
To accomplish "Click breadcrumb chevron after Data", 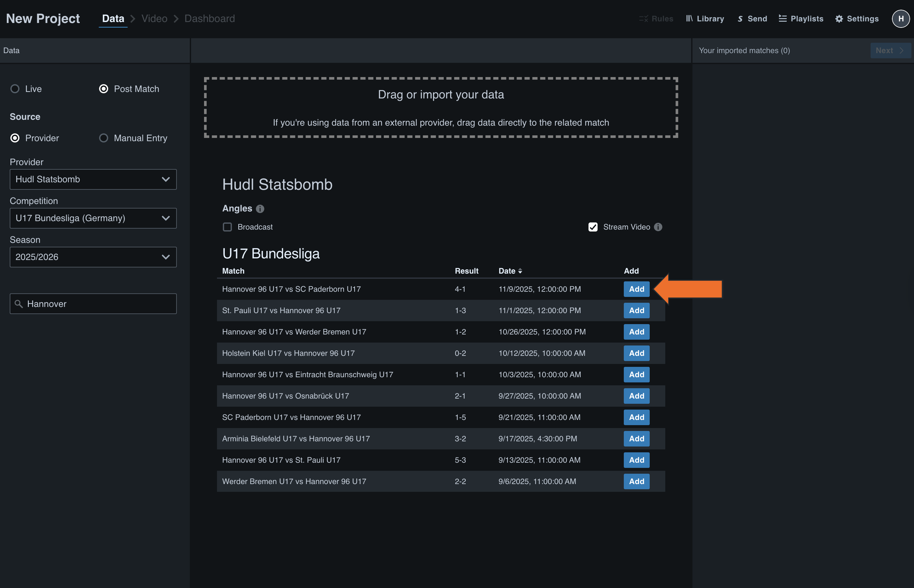I will (x=133, y=19).
